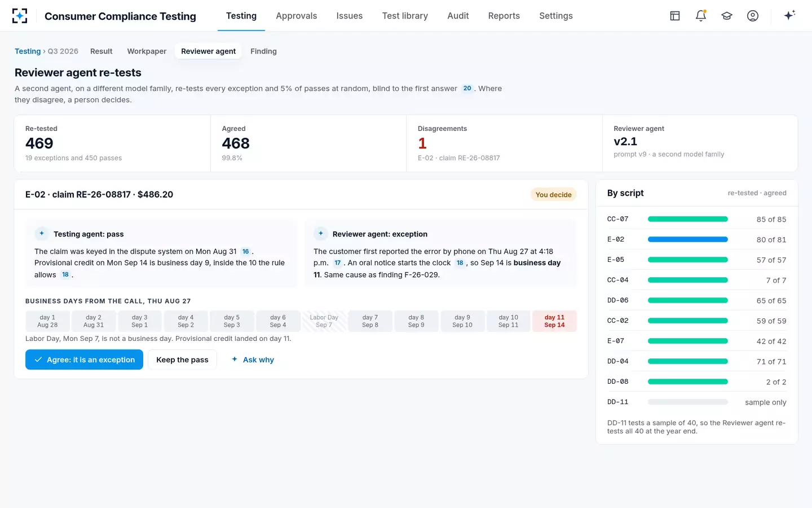Click the E-02 blue progress bar
The width and height of the screenshot is (812, 508).
(x=688, y=239)
